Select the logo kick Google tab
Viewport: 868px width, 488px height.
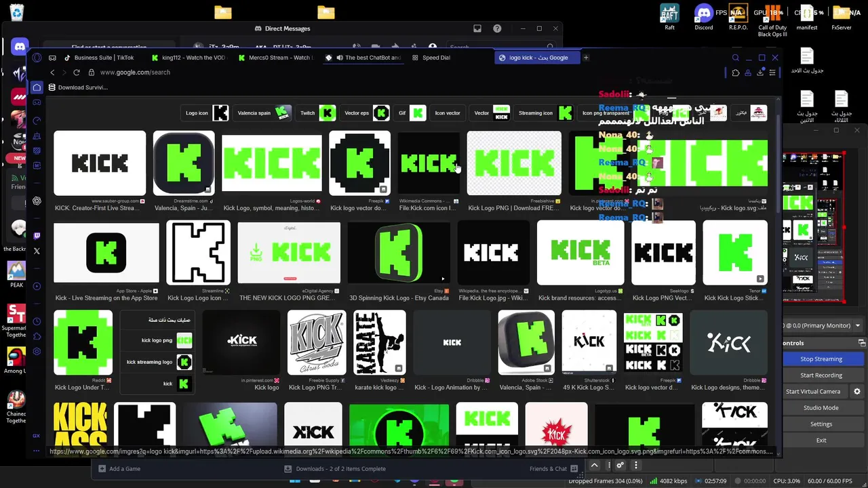click(536, 58)
